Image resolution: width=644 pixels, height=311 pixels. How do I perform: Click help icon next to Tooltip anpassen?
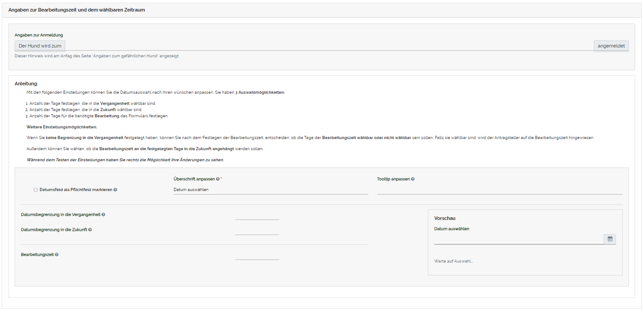click(413, 179)
